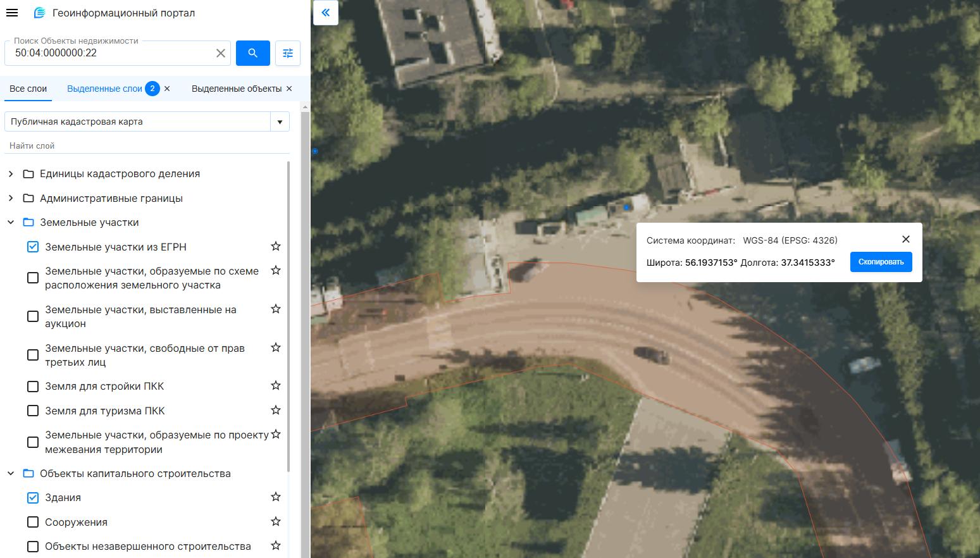The width and height of the screenshot is (980, 558).
Task: Clear the search field with X icon
Action: pyautogui.click(x=221, y=53)
